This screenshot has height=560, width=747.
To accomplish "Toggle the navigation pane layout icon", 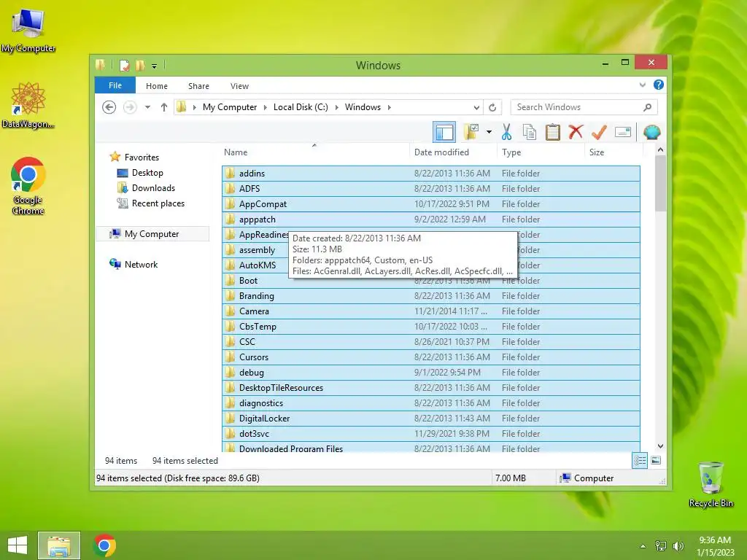I will pyautogui.click(x=444, y=132).
